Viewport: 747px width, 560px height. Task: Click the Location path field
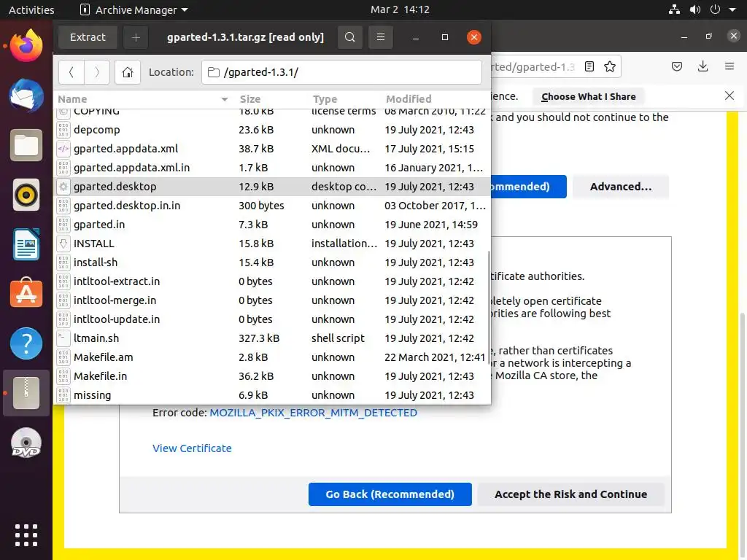[341, 72]
